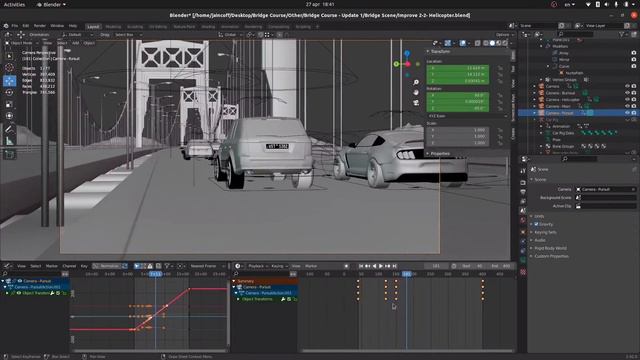Open the Edit menu
640x360 pixels.
(x=26, y=26)
